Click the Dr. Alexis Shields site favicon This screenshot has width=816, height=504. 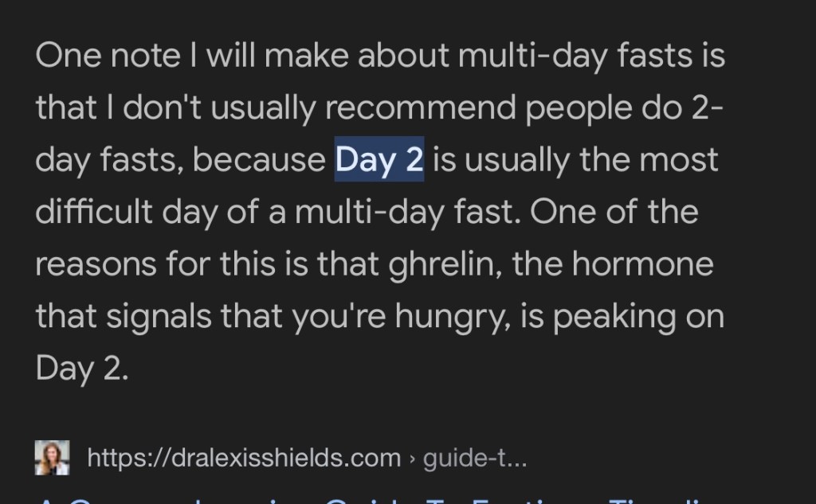tap(53, 458)
